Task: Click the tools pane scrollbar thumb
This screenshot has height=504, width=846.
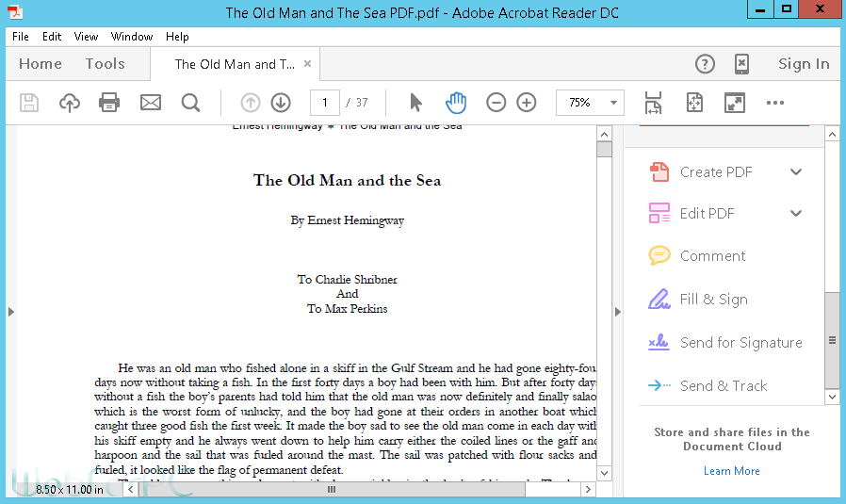Action: 832,340
